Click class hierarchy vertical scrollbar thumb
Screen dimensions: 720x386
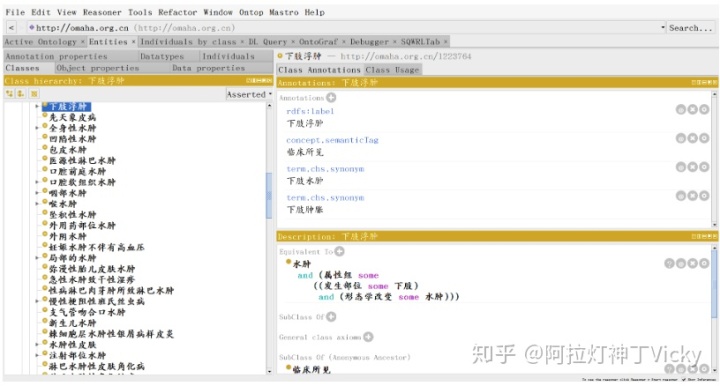coord(269,195)
